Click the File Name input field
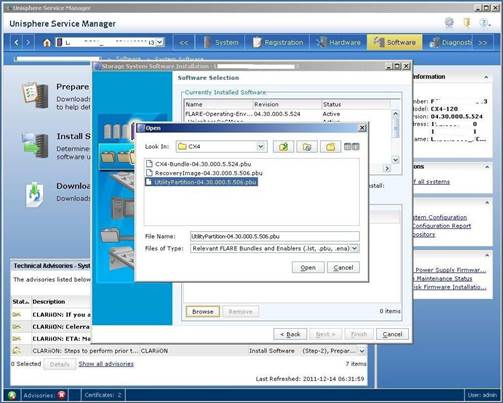Image resolution: width=503 pixels, height=403 pixels. point(275,236)
